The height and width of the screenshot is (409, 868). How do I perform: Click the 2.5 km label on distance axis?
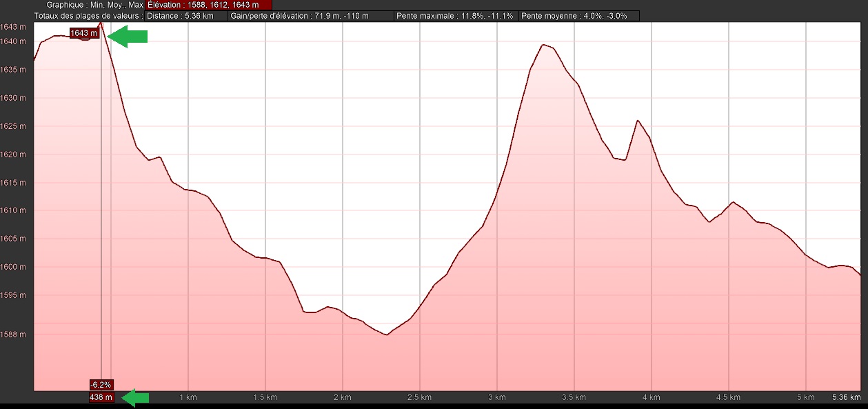pos(418,397)
